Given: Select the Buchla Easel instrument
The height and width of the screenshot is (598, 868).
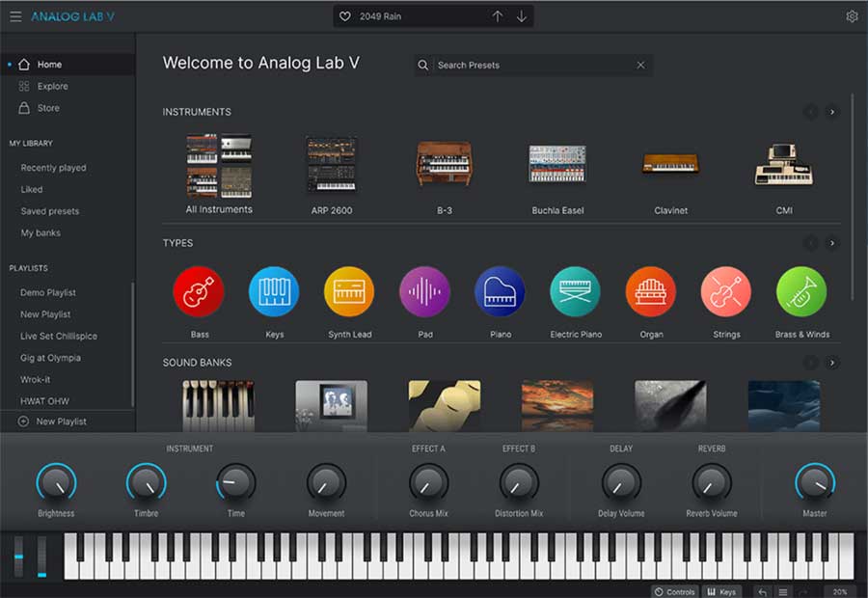Looking at the screenshot, I should [x=557, y=178].
